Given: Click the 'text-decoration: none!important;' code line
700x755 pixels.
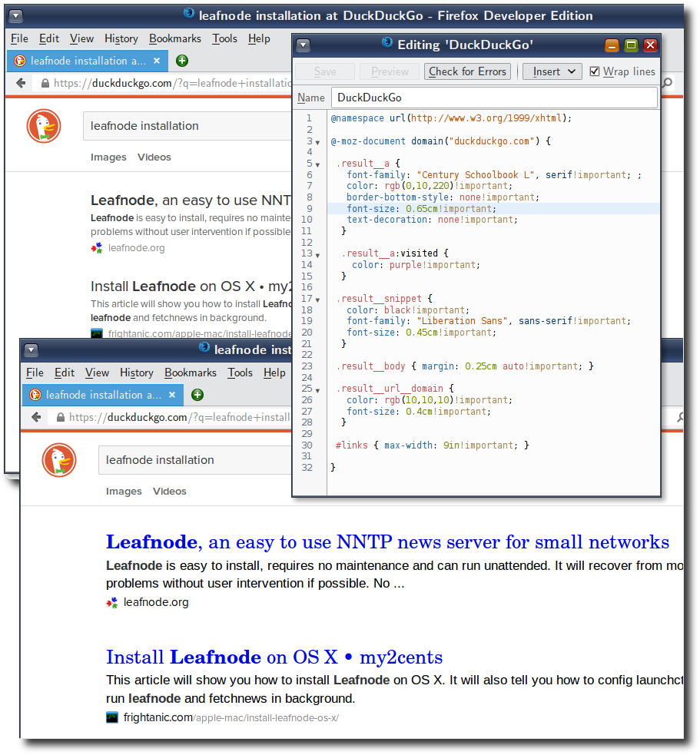Looking at the screenshot, I should tap(432, 220).
